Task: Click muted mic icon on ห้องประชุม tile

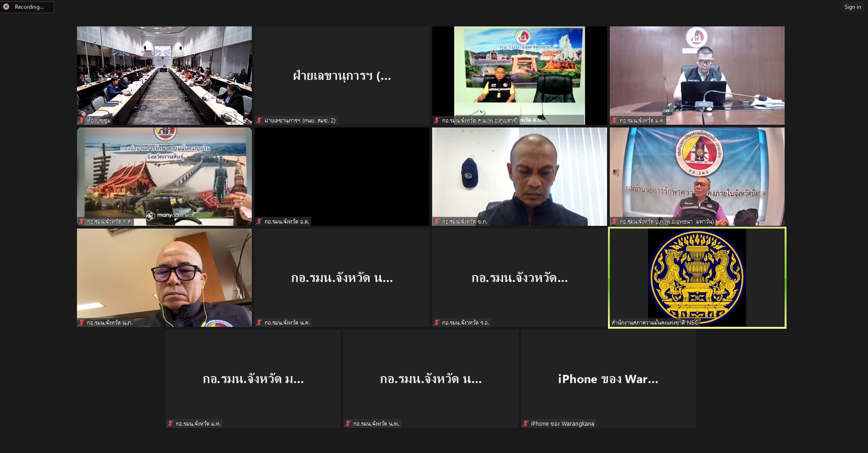Action: [82, 121]
